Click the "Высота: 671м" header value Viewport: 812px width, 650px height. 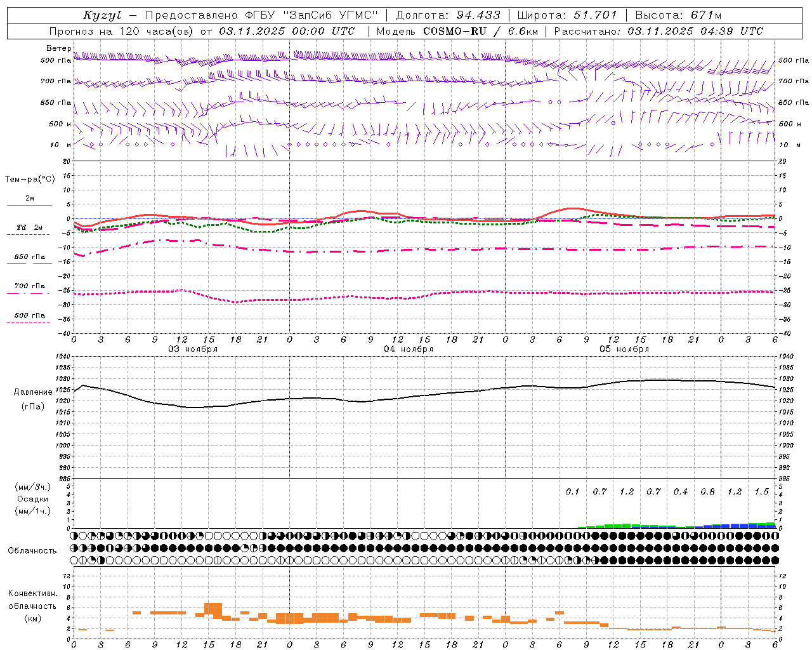pyautogui.click(x=678, y=15)
